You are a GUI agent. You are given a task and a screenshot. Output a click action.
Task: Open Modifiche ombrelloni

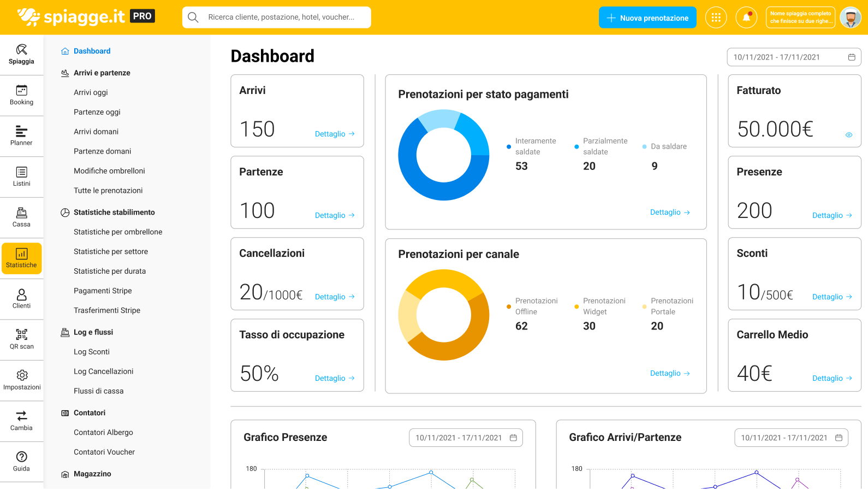(x=109, y=172)
